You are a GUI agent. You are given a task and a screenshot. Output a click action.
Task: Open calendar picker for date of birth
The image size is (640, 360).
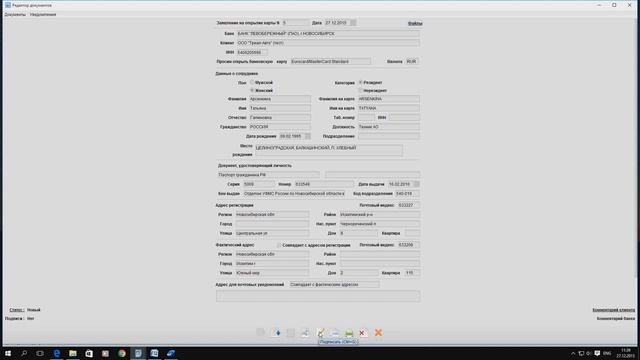coord(308,136)
